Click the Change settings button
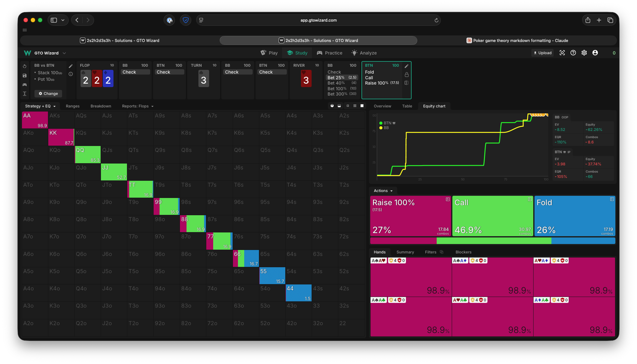Image resolution: width=637 pixels, height=364 pixels. [48, 94]
